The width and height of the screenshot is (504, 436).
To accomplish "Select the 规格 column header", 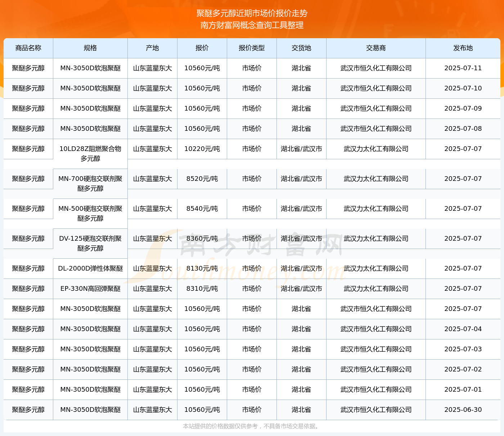I will 90,48.
